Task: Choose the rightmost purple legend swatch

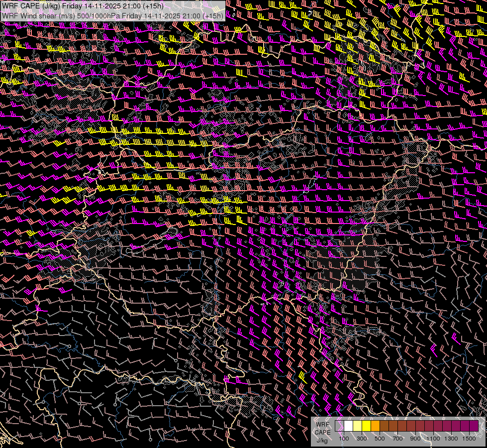Action: click(474, 426)
